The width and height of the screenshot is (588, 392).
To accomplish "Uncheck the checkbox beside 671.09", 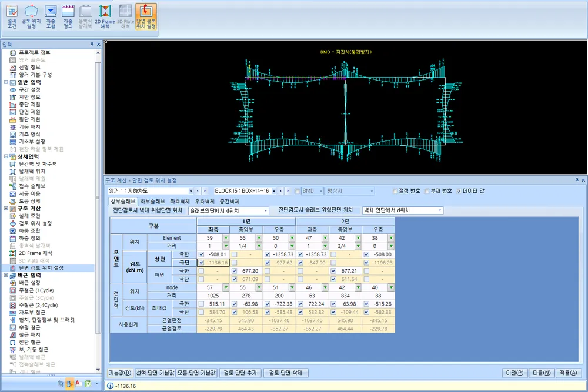I will click(235, 279).
